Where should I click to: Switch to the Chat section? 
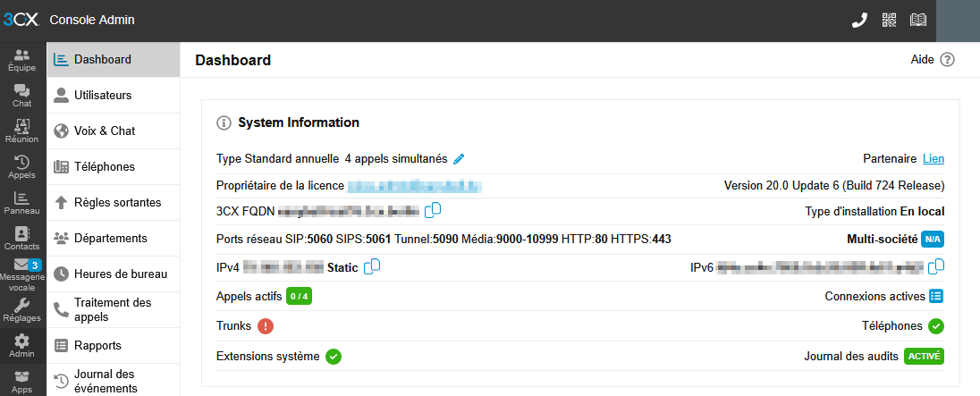click(22, 96)
